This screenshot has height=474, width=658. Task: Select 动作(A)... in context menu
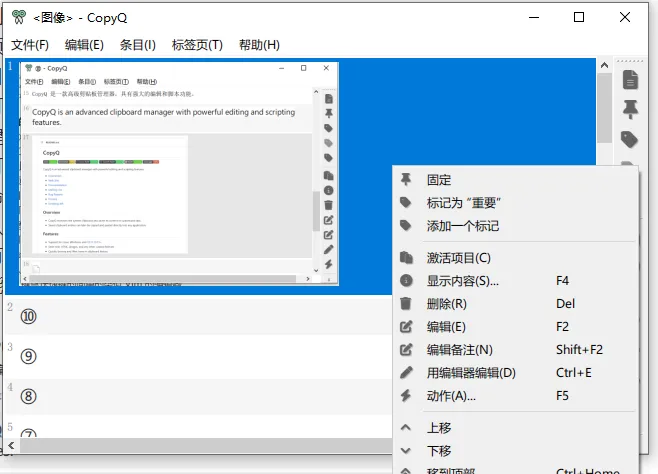pyautogui.click(x=515, y=396)
